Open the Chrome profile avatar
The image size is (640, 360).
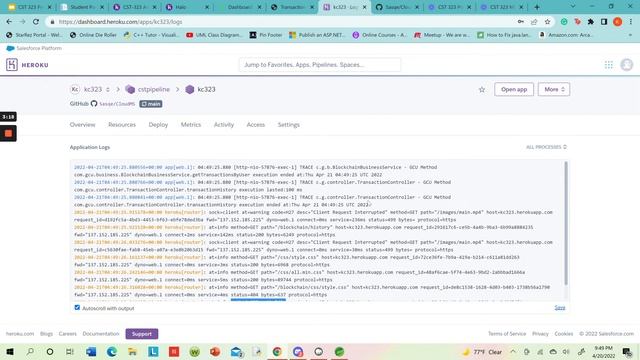pyautogui.click(x=618, y=22)
